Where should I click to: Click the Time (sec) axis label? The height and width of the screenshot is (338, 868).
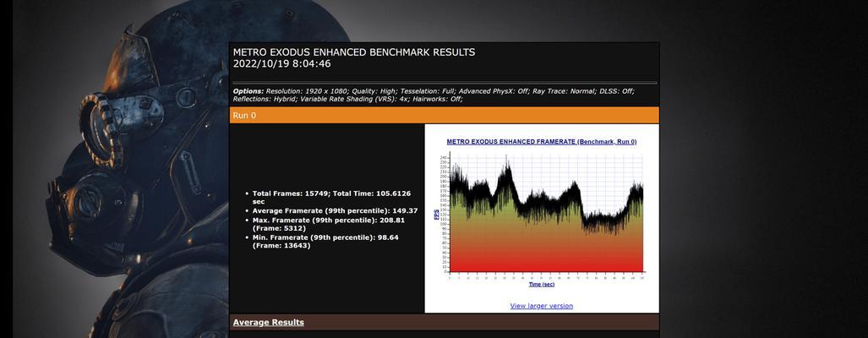pos(542,284)
